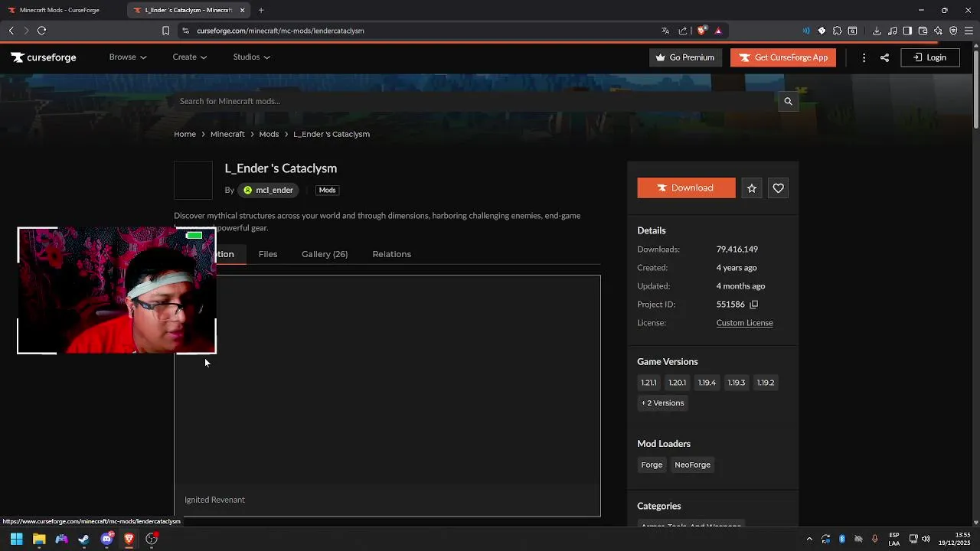Select the Forge mod loader tag
The width and height of the screenshot is (980, 551).
click(x=652, y=465)
